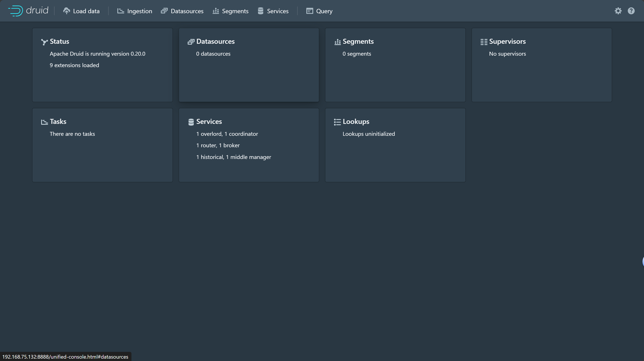
Task: Open the settings gear menu
Action: coord(618,11)
